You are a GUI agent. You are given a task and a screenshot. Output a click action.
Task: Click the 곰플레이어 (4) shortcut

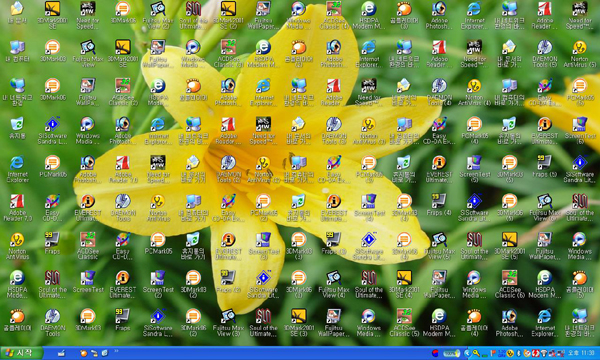(x=474, y=322)
